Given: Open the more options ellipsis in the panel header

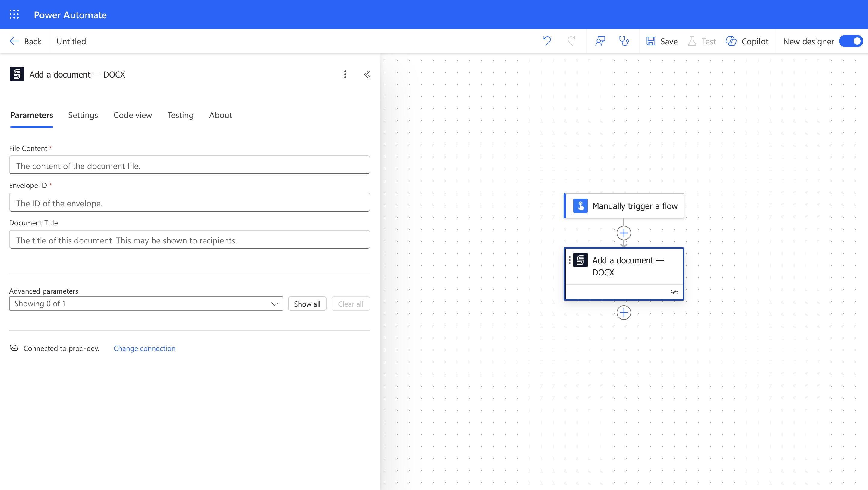Looking at the screenshot, I should coord(345,74).
